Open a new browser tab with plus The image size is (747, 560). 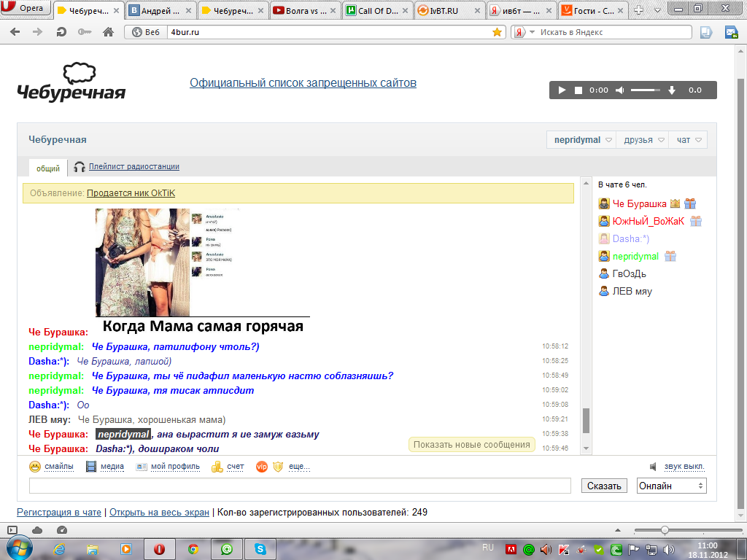(x=638, y=10)
